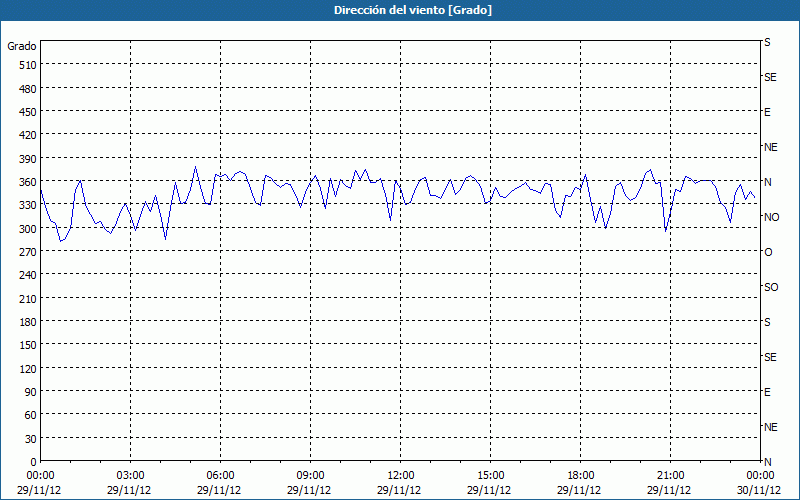This screenshot has width=800, height=500.
Task: Click the 'SO' compass label
Action: pos(771,287)
